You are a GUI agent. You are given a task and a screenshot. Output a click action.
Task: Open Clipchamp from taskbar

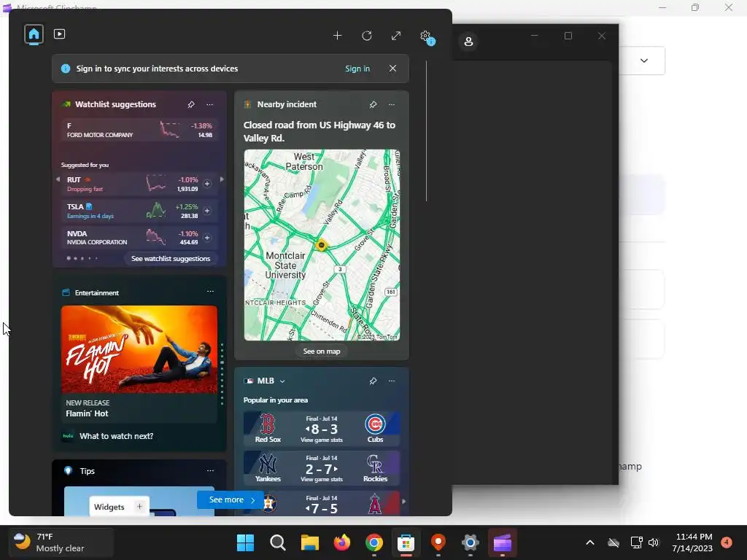tap(502, 542)
